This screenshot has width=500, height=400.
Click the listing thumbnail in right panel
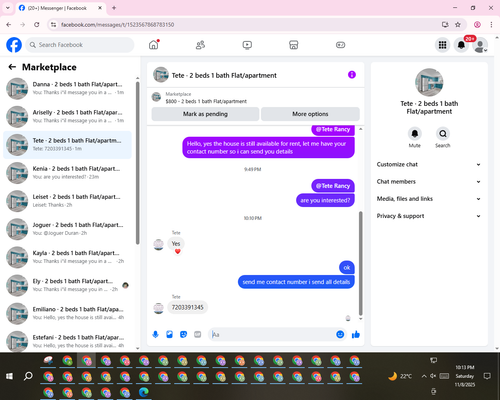click(429, 82)
